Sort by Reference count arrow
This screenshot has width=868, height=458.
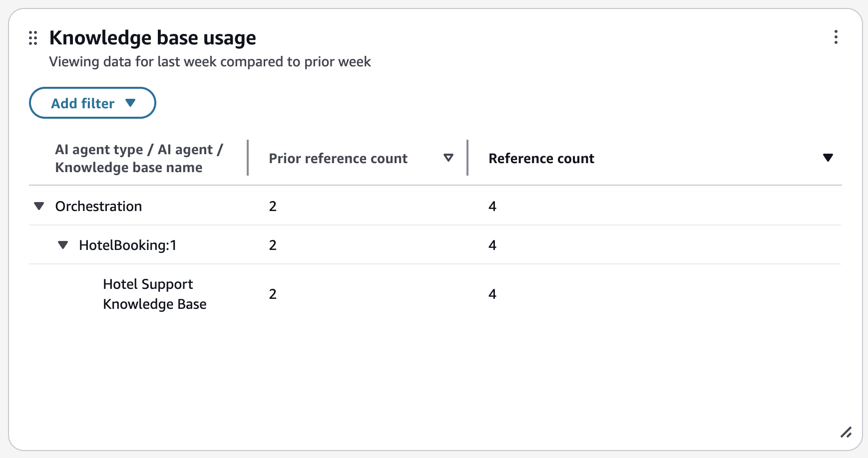(828, 158)
